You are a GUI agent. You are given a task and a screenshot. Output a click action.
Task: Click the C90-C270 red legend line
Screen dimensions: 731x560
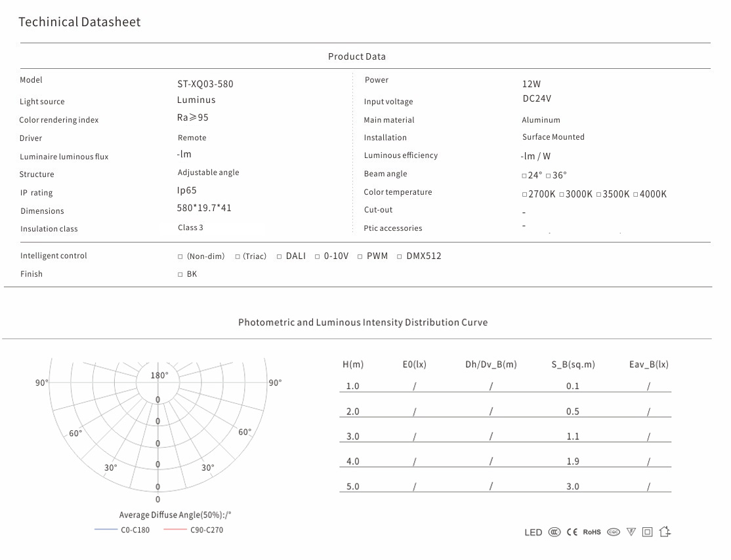coord(175,530)
